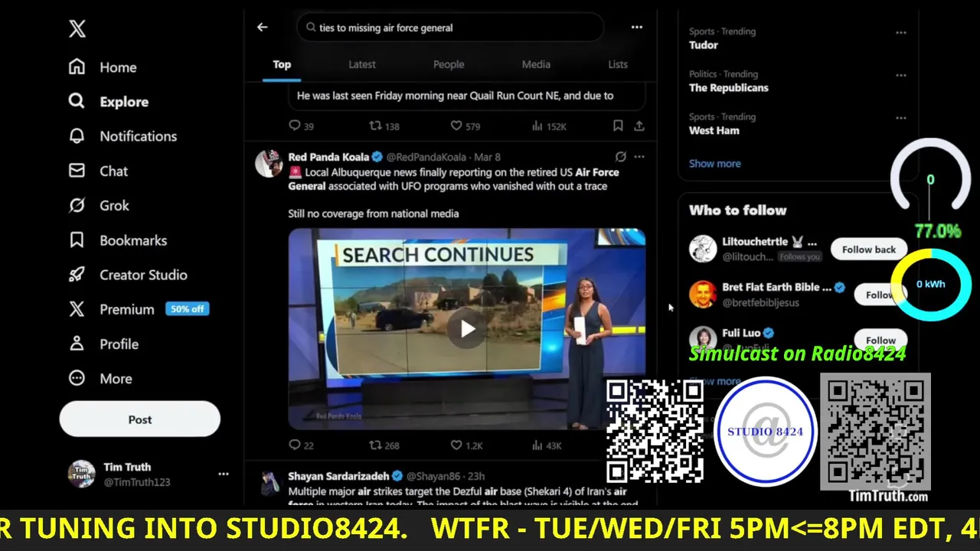Repost the Red Panda Koala post
This screenshot has width=980, height=551.
375,445
